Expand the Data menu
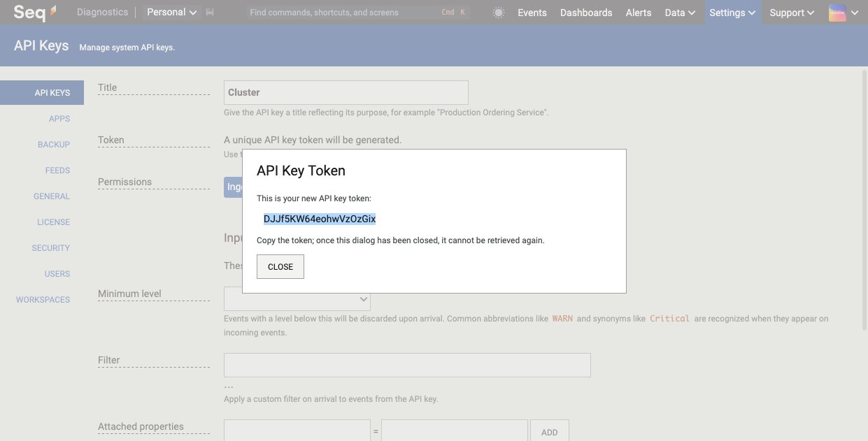The height and width of the screenshot is (441, 868). (x=680, y=13)
